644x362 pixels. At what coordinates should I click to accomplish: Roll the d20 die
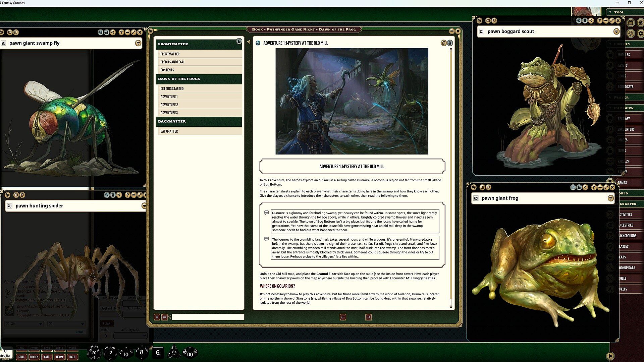pos(94,352)
